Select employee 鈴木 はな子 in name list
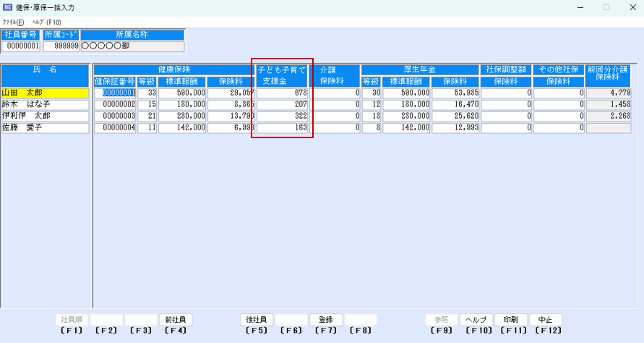This screenshot has height=343, width=644. point(45,105)
